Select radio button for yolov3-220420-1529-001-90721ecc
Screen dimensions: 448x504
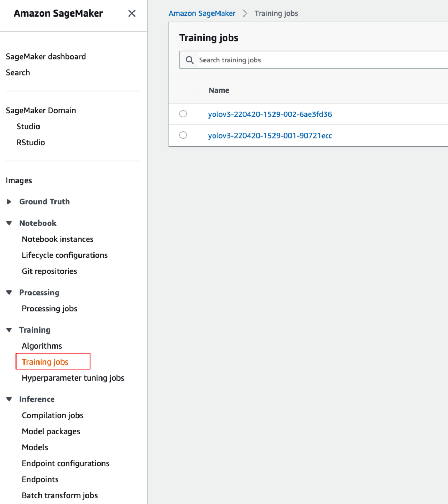point(183,135)
